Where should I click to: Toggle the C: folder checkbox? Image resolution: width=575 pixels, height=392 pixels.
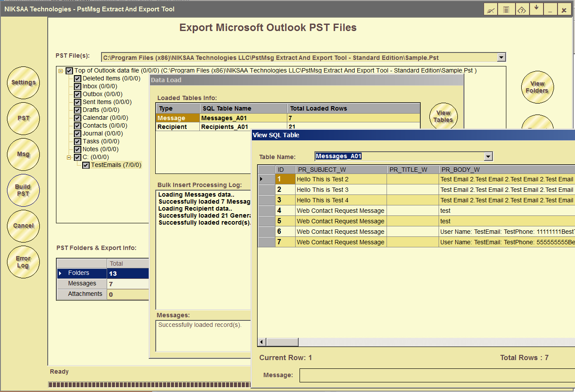77,157
